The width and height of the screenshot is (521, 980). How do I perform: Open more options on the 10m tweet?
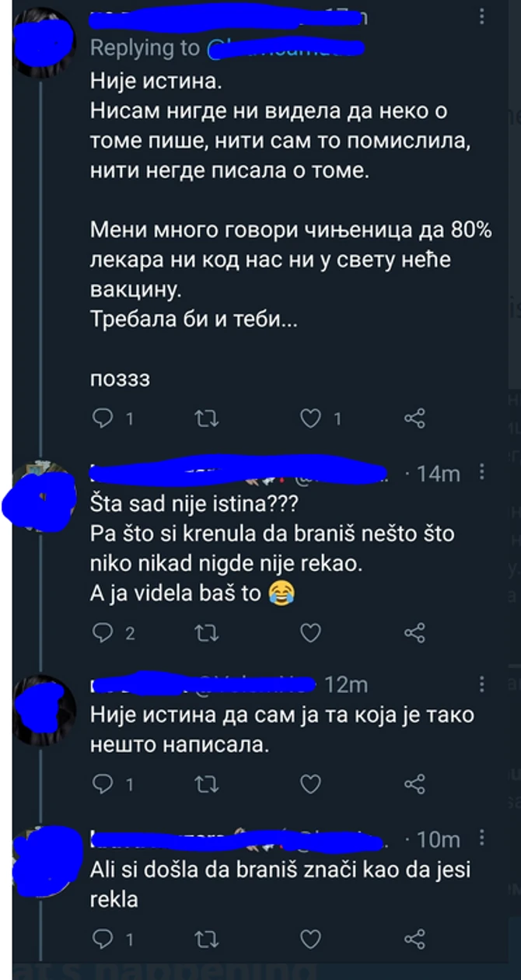pyautogui.click(x=483, y=838)
